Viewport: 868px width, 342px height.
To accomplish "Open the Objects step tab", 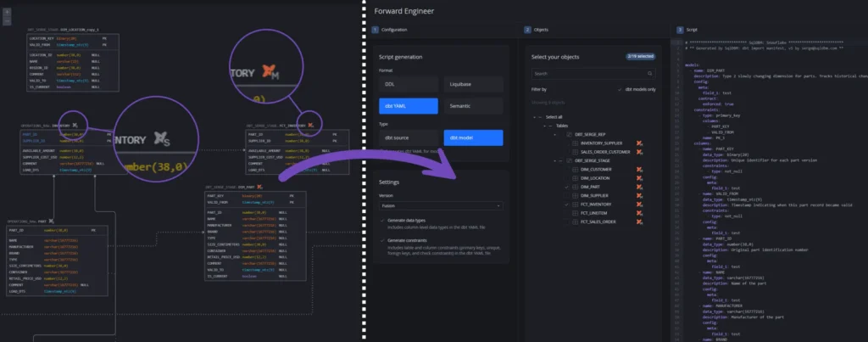I will pos(537,30).
